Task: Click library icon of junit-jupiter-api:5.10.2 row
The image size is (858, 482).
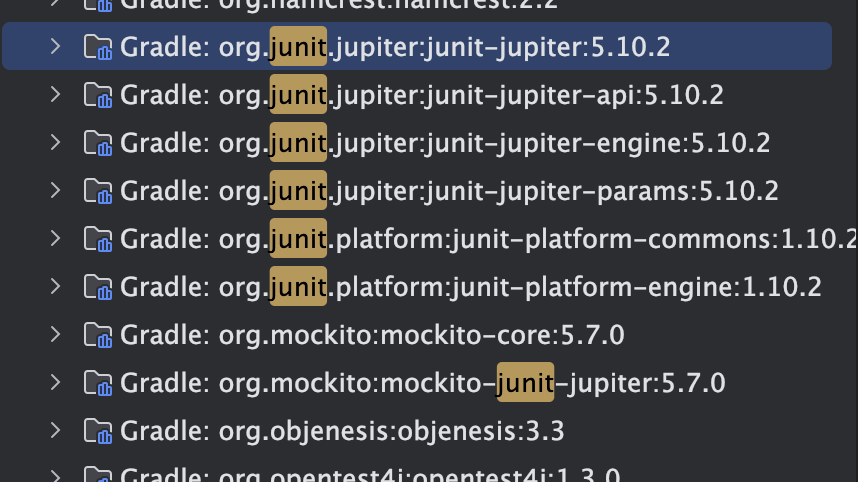Action: (98, 95)
